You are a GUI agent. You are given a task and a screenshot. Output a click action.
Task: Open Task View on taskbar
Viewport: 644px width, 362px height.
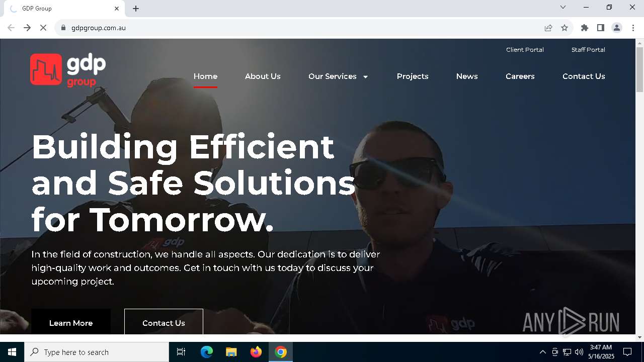181,352
